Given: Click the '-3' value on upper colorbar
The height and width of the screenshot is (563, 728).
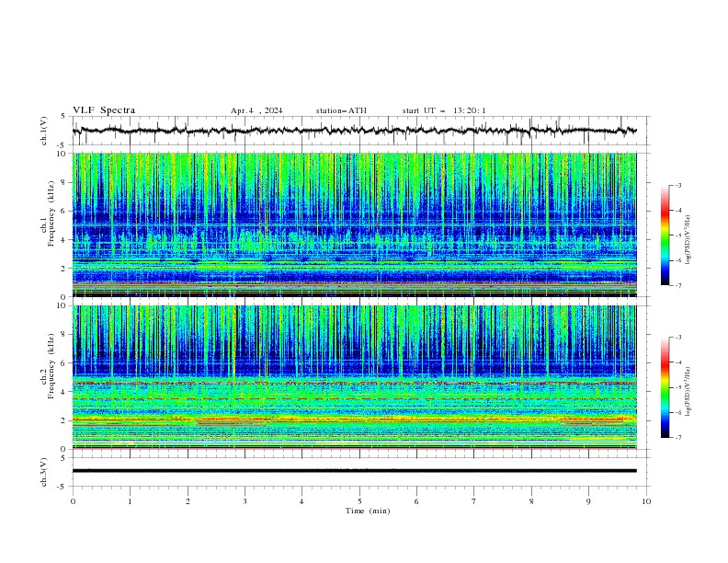Looking at the screenshot, I should (678, 185).
